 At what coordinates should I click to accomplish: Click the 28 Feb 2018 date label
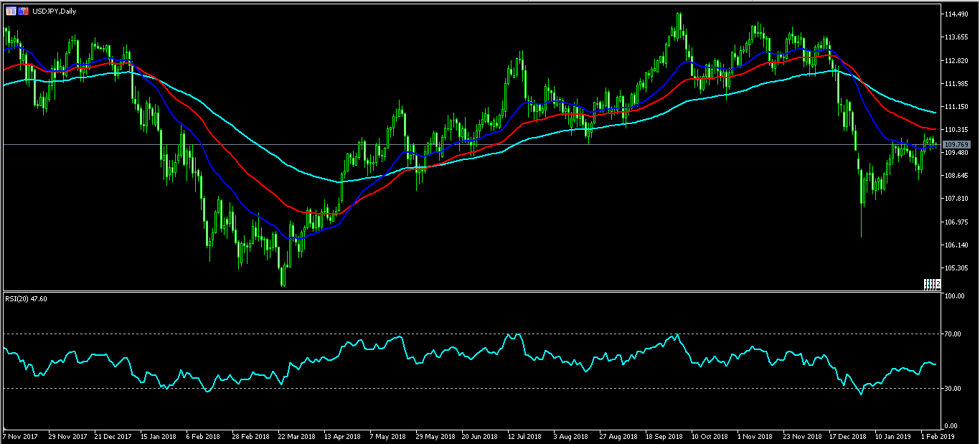coord(249,436)
